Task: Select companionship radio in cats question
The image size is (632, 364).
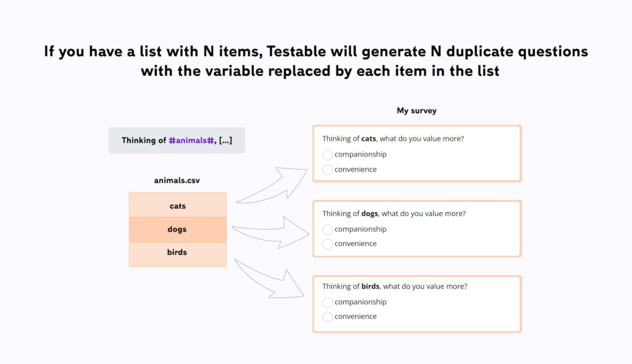Action: pos(327,155)
